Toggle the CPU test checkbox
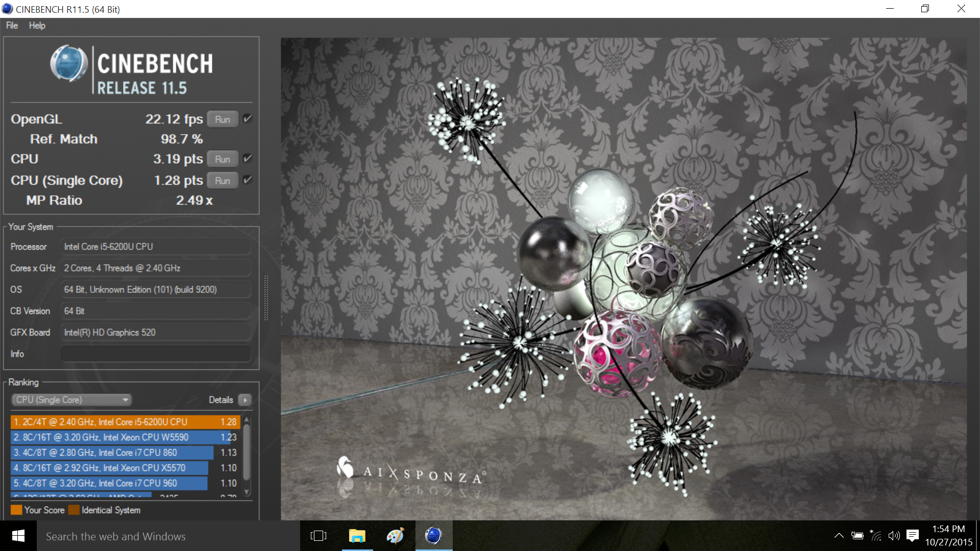Image resolution: width=980 pixels, height=551 pixels. click(x=248, y=159)
